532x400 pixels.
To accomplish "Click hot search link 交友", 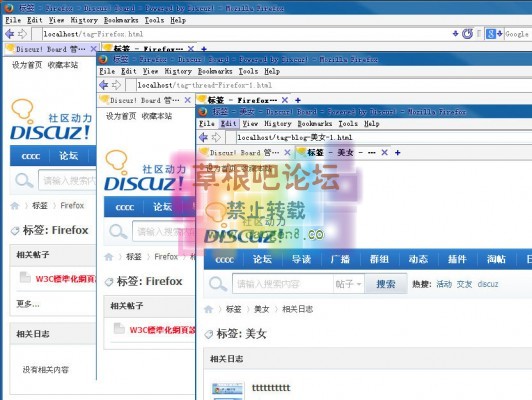I will [x=464, y=284].
